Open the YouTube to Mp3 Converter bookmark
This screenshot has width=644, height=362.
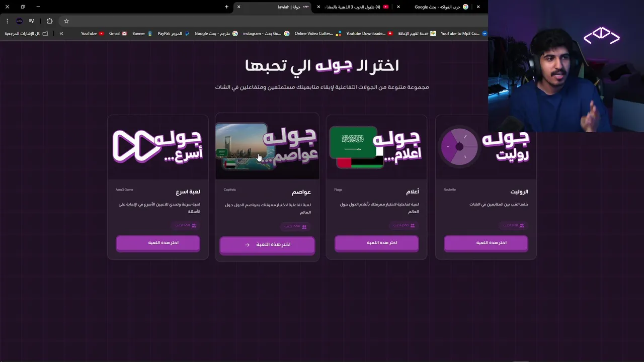(x=464, y=34)
